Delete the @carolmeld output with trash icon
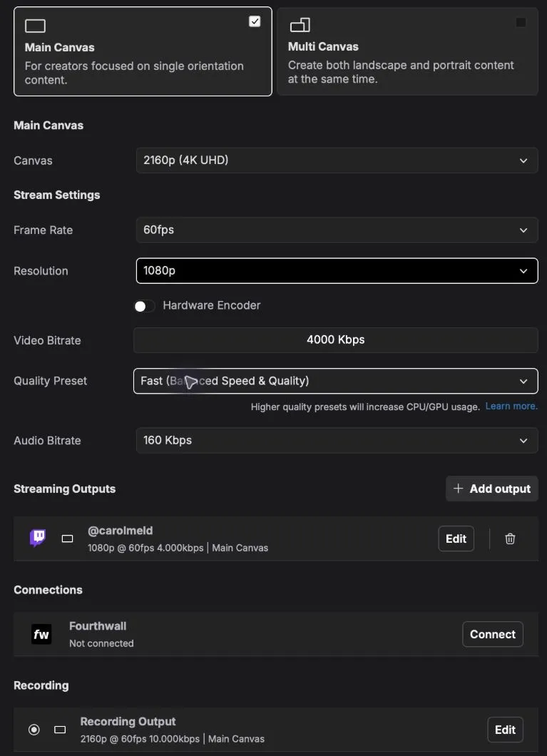 pyautogui.click(x=510, y=538)
